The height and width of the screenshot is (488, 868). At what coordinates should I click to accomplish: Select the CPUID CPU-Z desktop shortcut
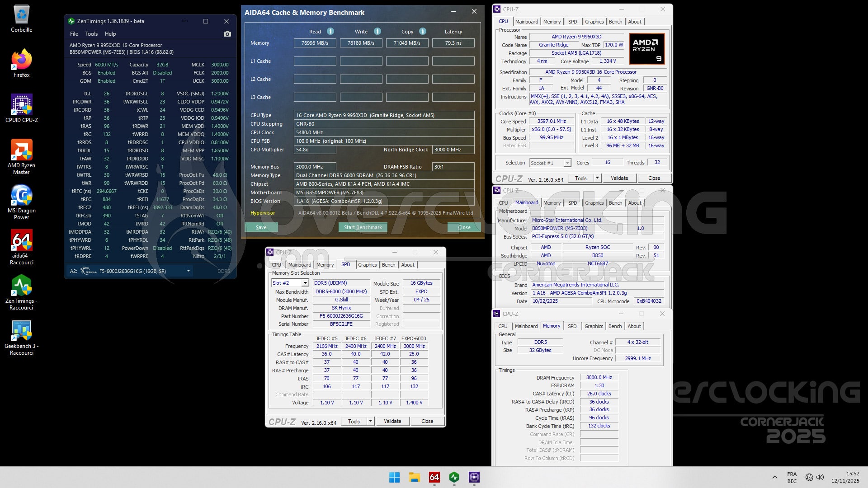pos(21,108)
